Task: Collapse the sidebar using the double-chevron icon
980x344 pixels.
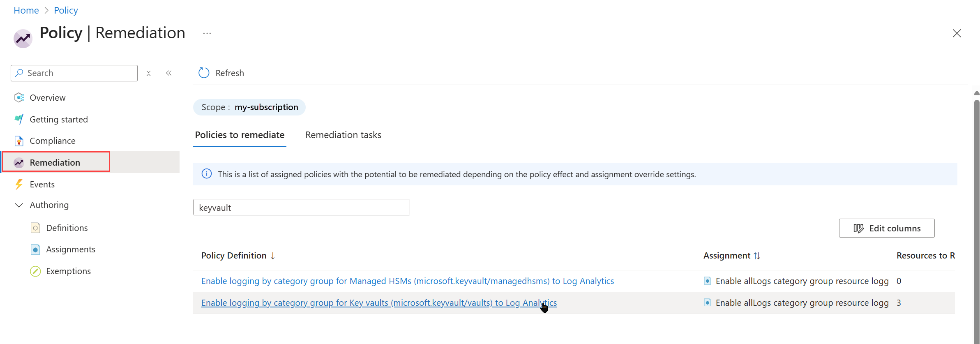Action: point(169,73)
